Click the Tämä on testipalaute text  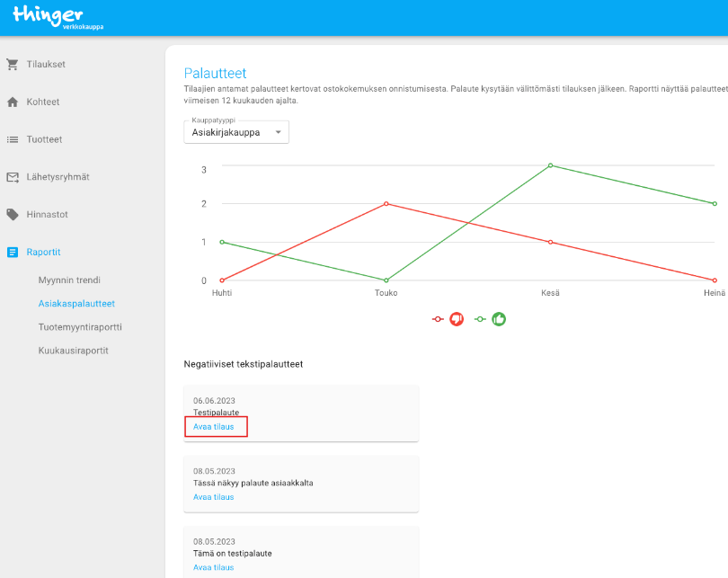232,554
